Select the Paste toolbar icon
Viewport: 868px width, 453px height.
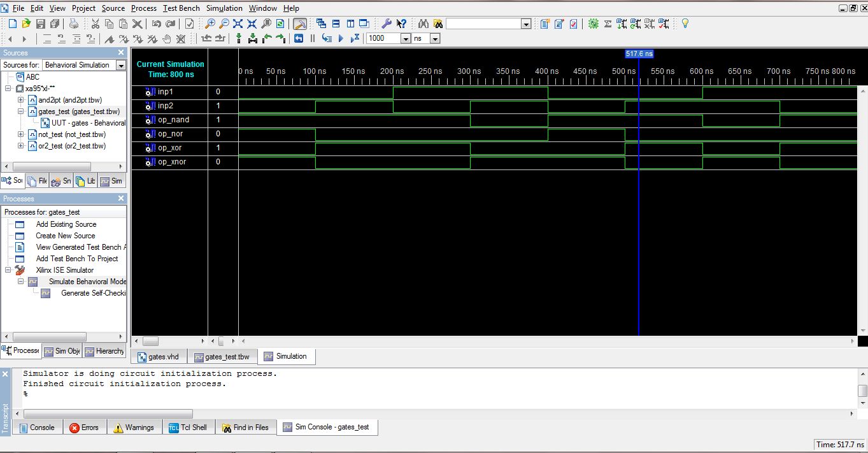tap(124, 24)
